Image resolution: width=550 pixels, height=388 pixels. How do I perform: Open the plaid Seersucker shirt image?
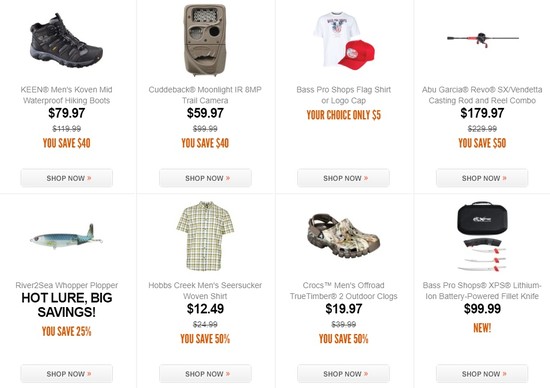click(205, 236)
